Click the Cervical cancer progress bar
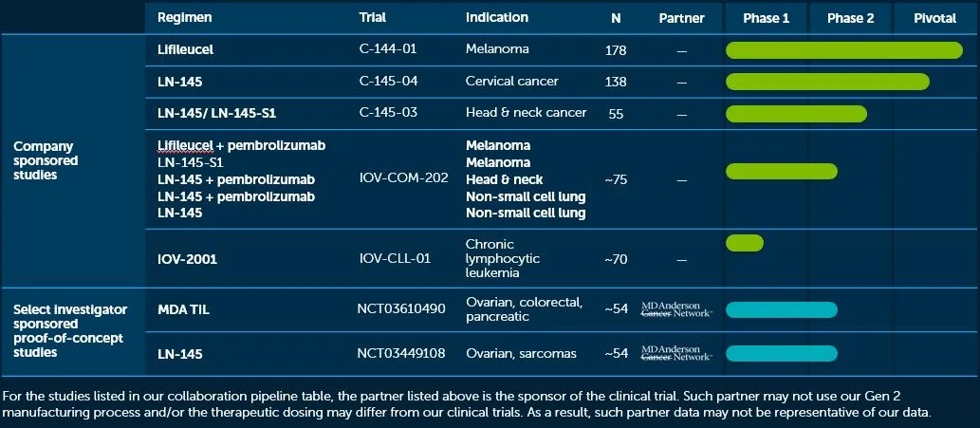The image size is (980, 428). click(827, 82)
